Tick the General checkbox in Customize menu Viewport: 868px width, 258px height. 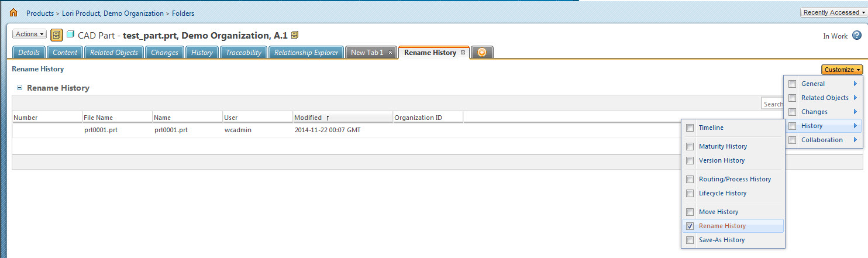(792, 84)
